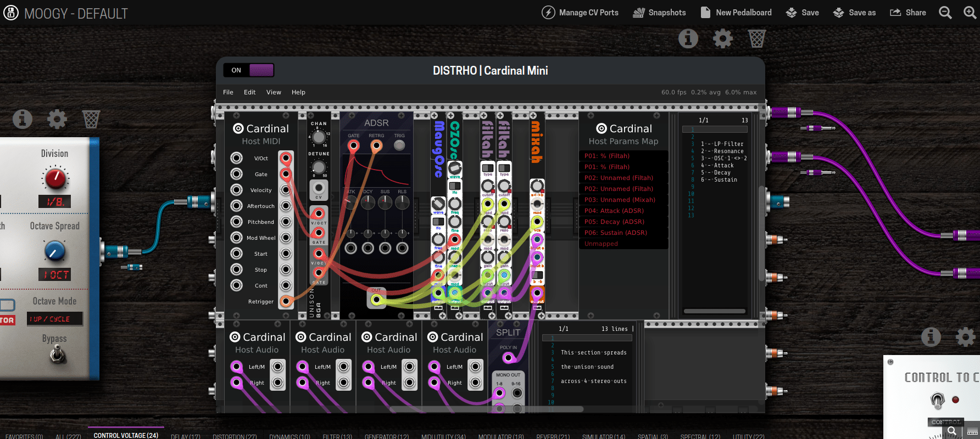Open the Help menu in Cardinal
Screen dimensions: 980x439
[298, 92]
